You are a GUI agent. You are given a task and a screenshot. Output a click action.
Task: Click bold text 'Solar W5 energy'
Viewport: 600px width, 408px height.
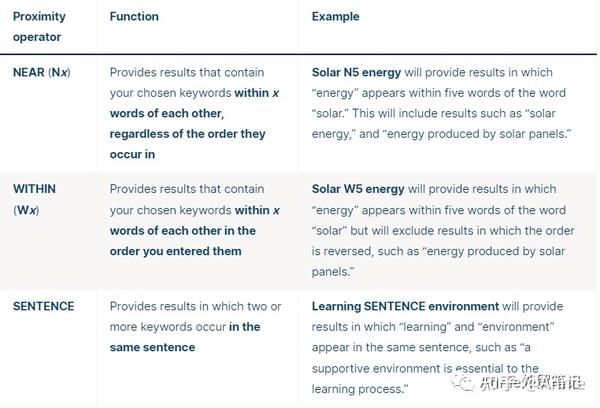click(x=358, y=189)
